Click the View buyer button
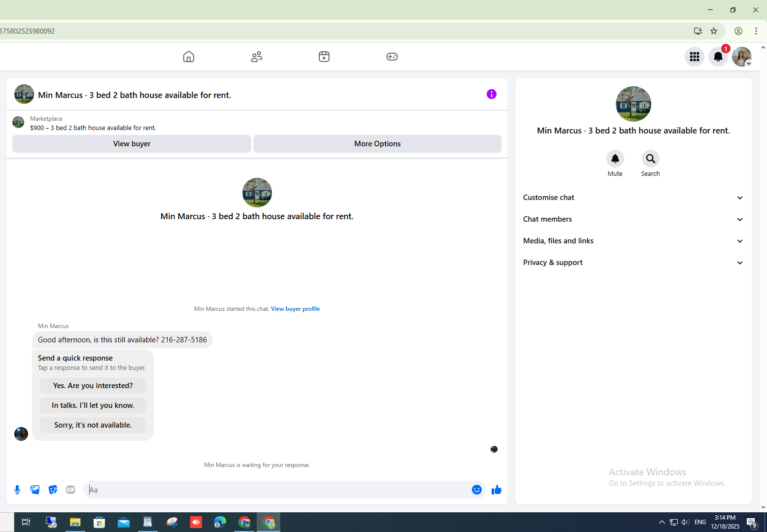 [x=132, y=144]
